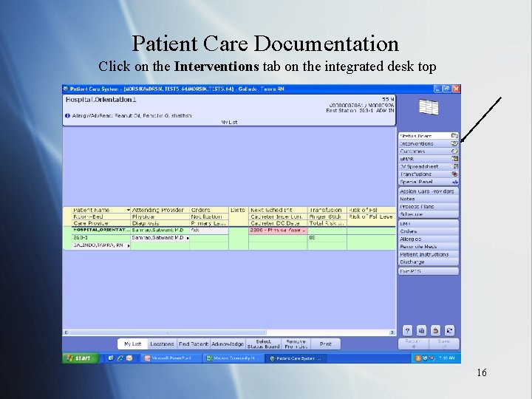Click Internet Explorer quick launch icon
The height and width of the screenshot is (399, 532).
120,358
